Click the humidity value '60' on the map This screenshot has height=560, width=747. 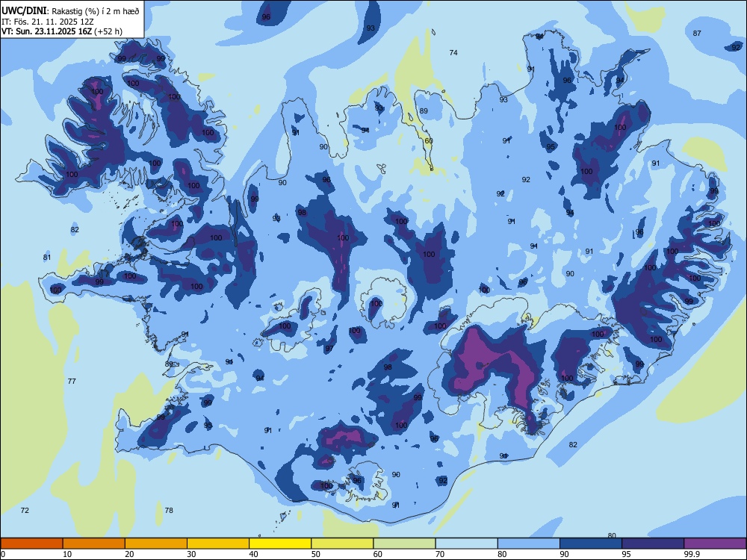429,141
